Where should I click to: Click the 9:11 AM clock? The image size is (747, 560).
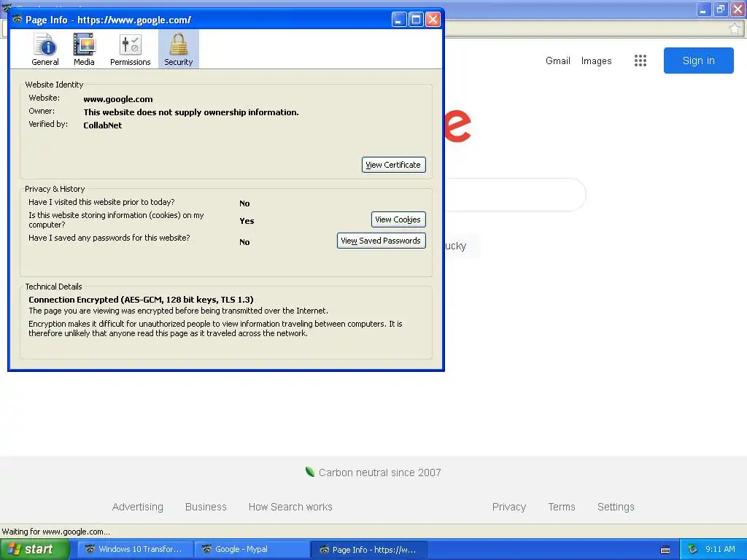pos(720,549)
